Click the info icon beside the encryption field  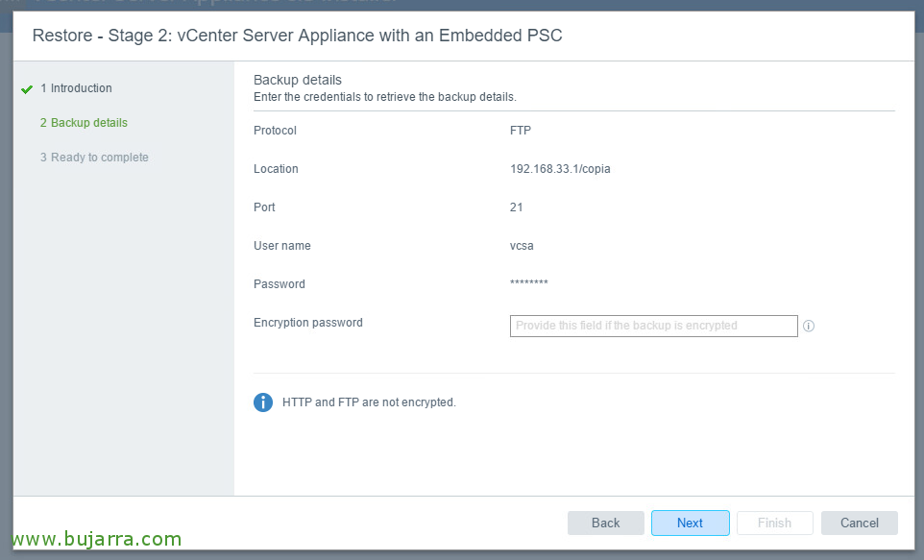[x=809, y=326]
